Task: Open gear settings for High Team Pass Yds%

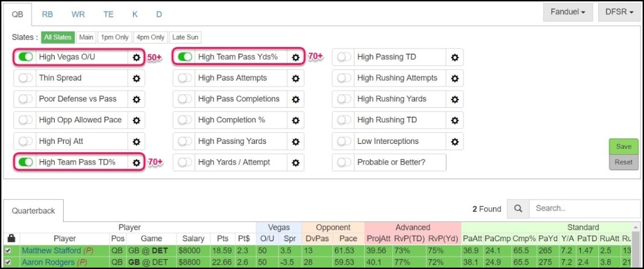Action: point(295,57)
